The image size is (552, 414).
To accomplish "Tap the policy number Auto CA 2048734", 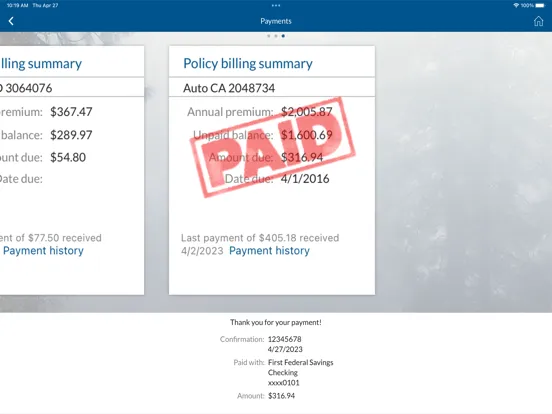I will [x=229, y=88].
